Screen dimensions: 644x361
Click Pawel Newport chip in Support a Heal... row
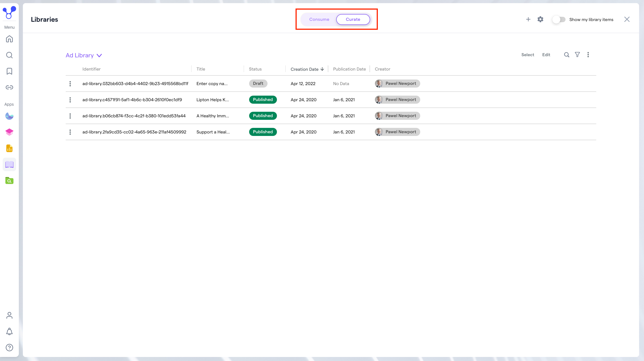coord(398,132)
